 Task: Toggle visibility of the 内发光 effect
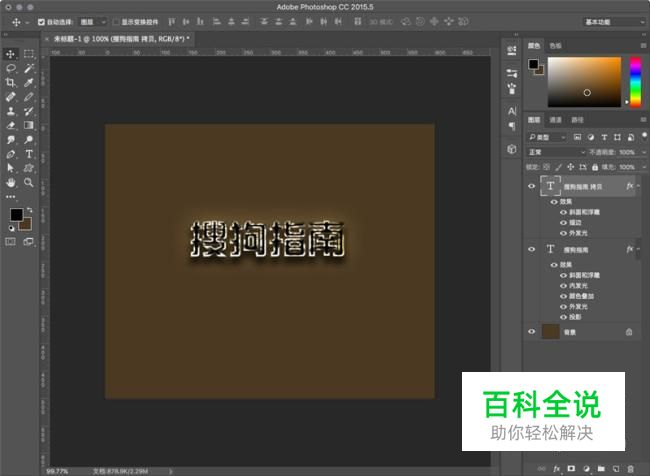pyautogui.click(x=563, y=286)
